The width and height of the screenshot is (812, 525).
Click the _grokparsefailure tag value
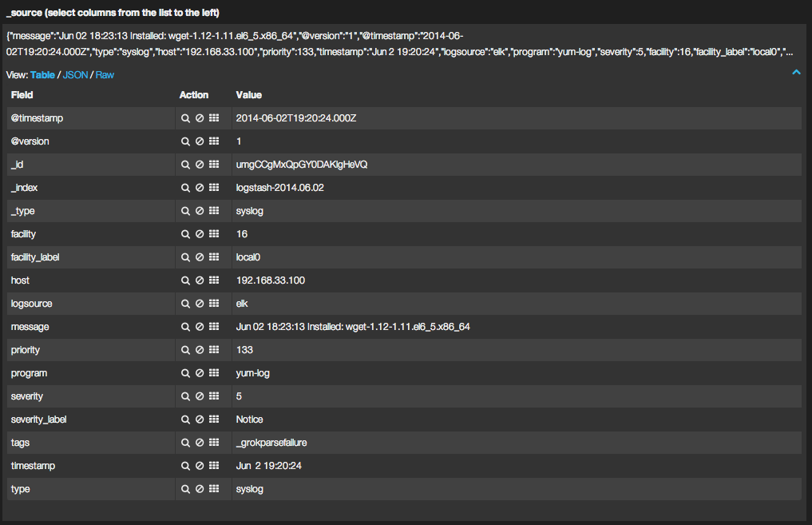click(x=271, y=443)
